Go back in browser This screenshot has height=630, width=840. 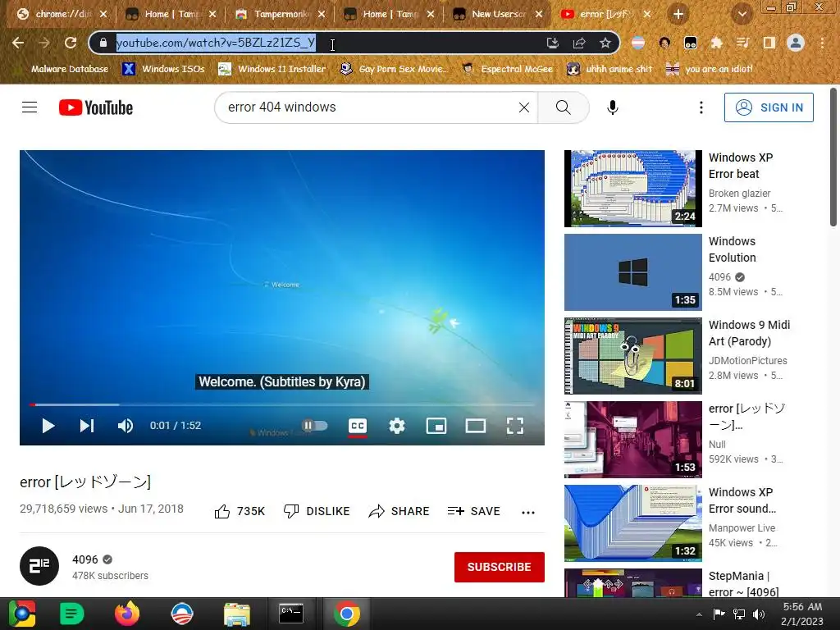[x=18, y=43]
